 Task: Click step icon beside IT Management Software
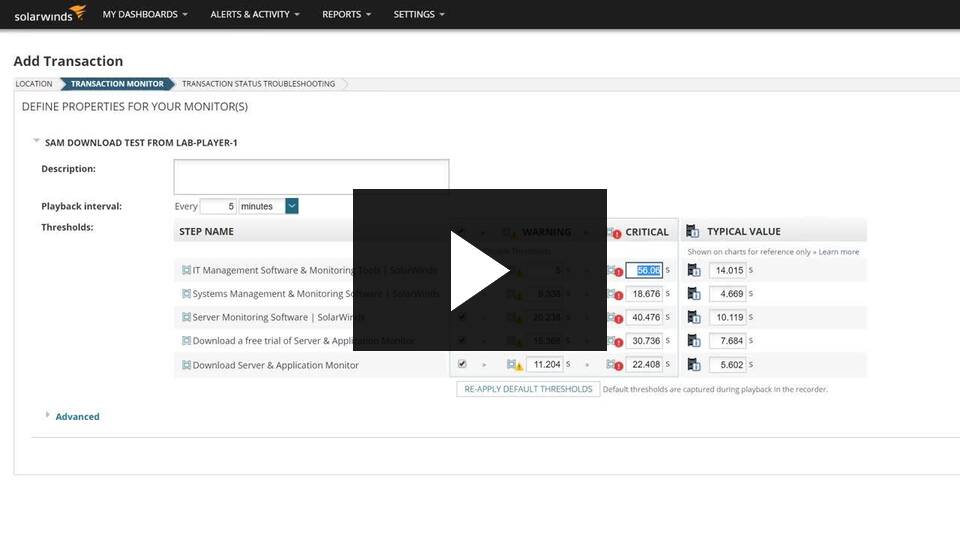pyautogui.click(x=186, y=270)
